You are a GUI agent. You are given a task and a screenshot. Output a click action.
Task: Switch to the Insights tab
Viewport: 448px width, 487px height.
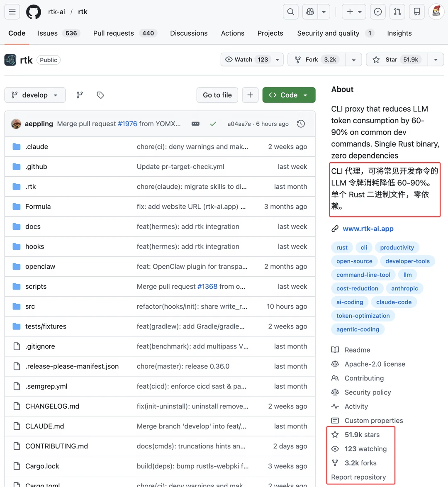(399, 33)
